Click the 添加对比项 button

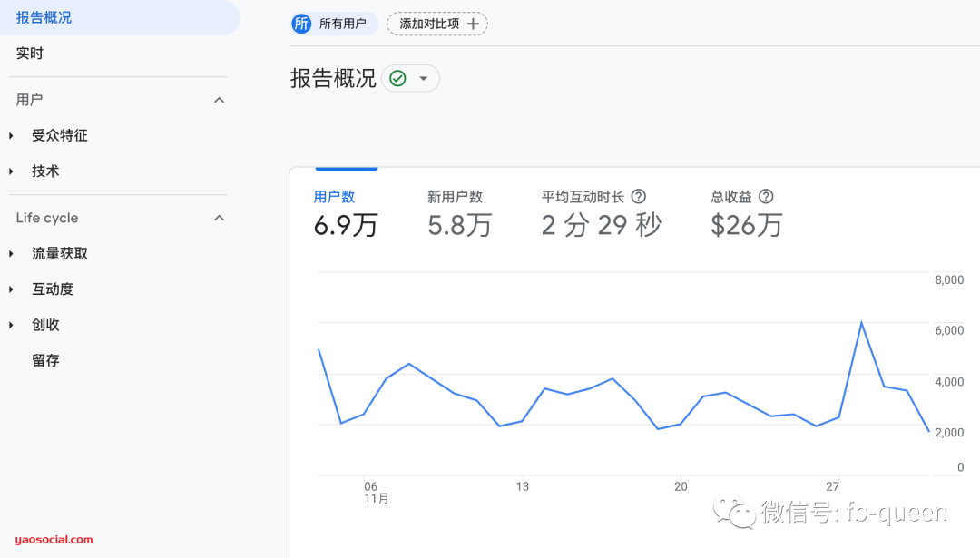436,24
